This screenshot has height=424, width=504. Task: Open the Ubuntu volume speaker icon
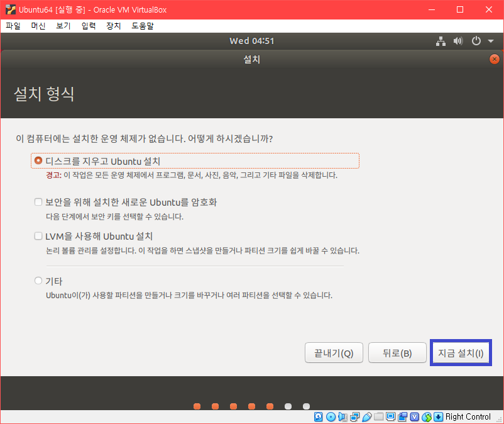coord(458,41)
